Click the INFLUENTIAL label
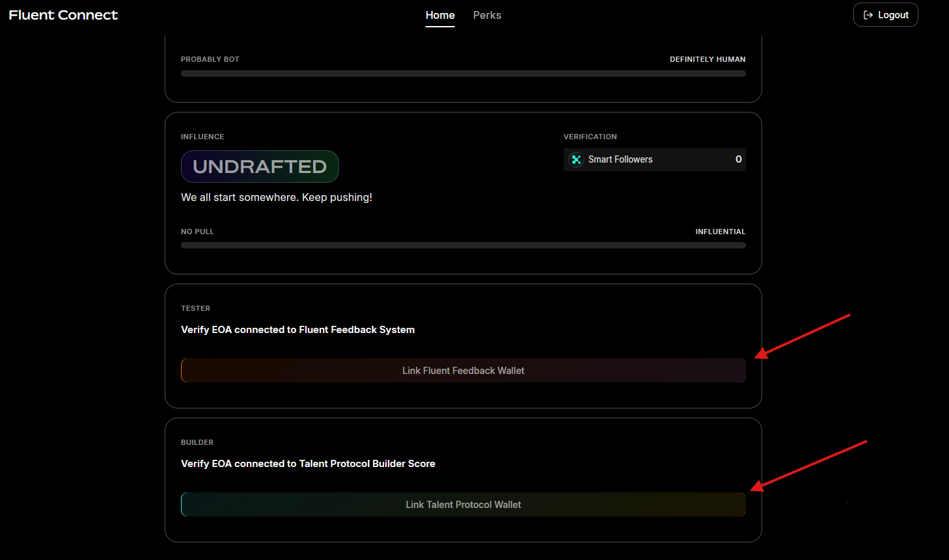949x560 pixels. pos(720,232)
